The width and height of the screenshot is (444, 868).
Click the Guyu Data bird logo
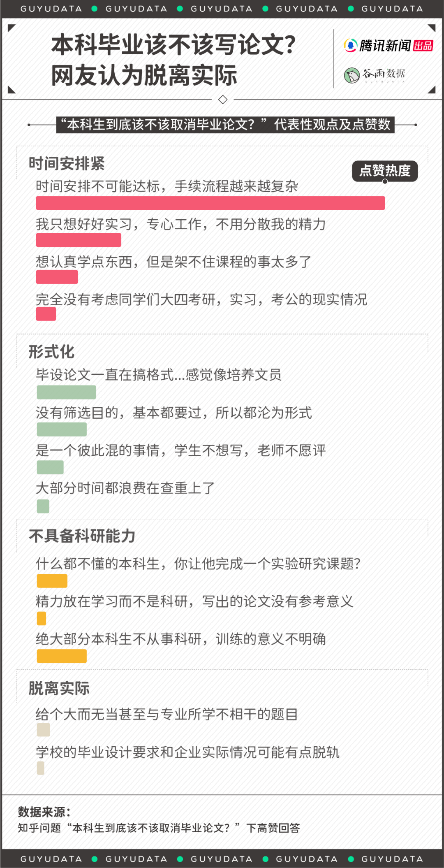351,75
